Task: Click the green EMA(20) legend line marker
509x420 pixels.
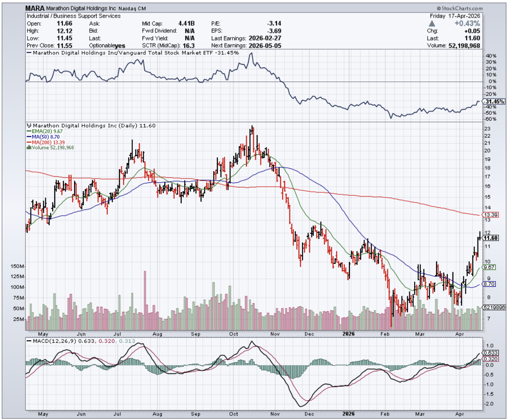Action: point(28,131)
